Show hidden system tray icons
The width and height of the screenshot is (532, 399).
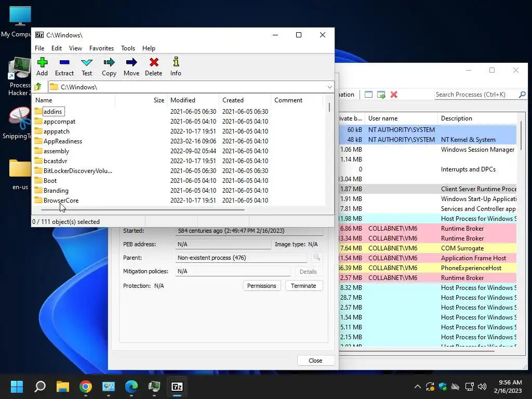coord(418,387)
